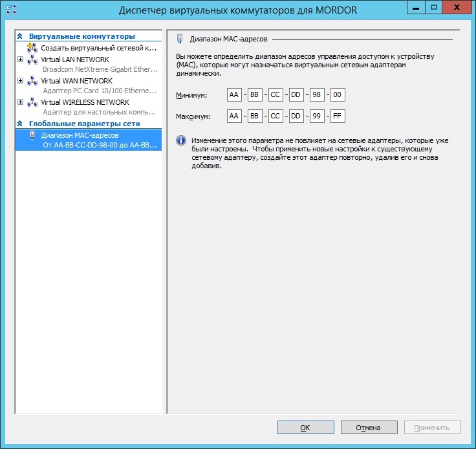Expand the Virtual WIRELESS NETWORK node

tap(21, 102)
